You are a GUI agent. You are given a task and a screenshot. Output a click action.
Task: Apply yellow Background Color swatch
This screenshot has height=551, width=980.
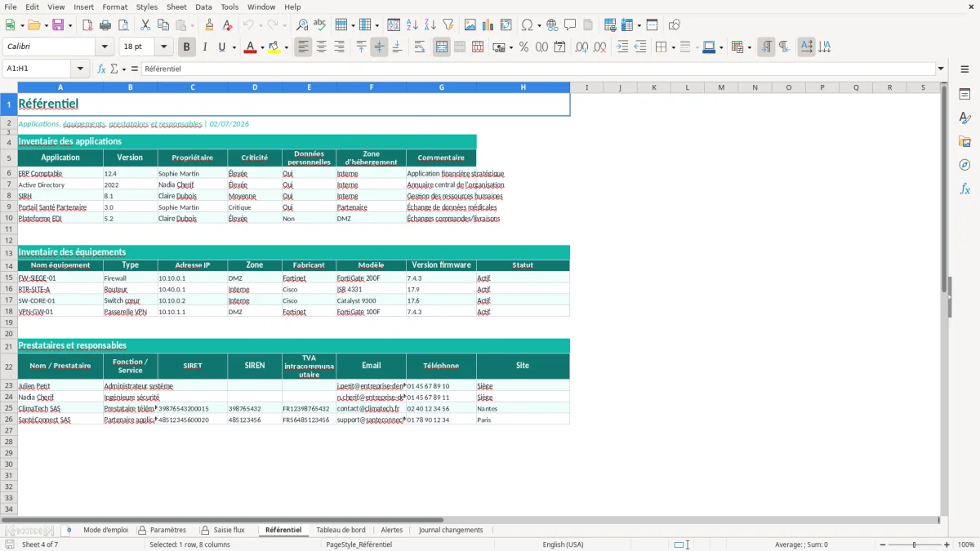pyautogui.click(x=274, y=47)
